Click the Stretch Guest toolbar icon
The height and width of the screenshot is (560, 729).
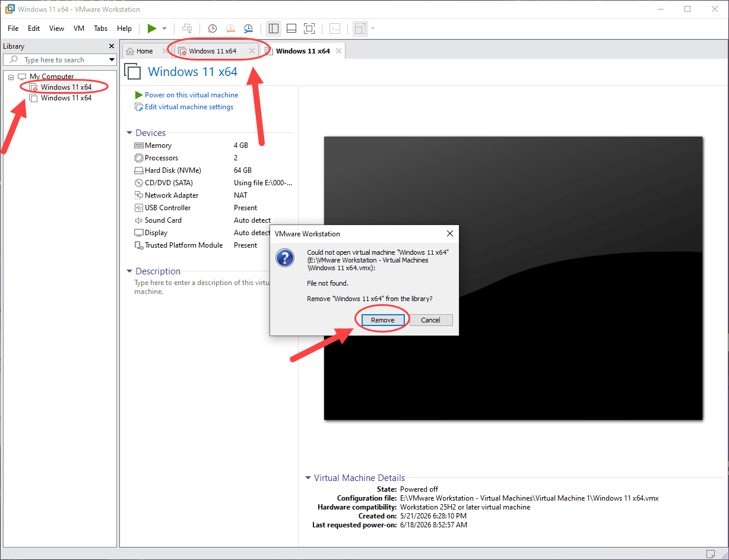(x=360, y=29)
